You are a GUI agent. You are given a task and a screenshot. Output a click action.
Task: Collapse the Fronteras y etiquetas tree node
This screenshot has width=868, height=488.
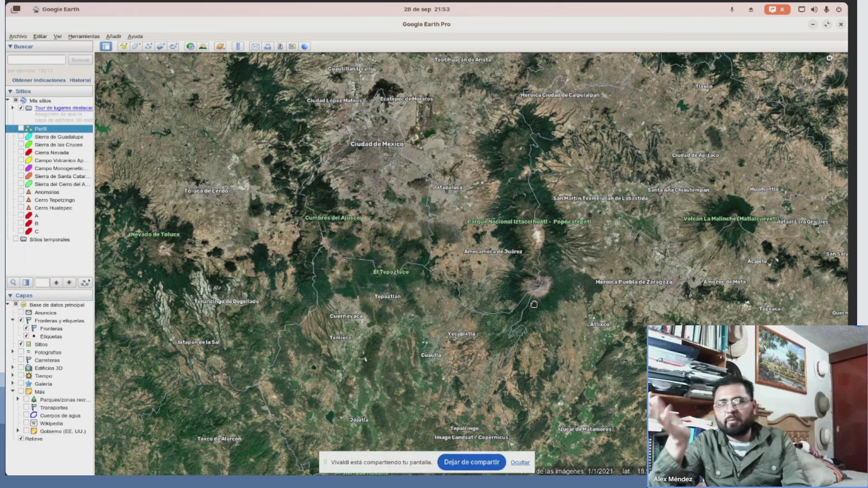point(13,320)
